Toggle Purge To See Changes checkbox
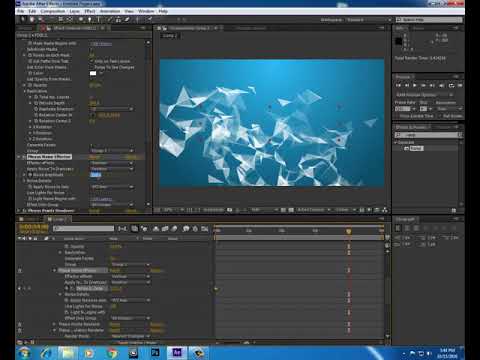480x360 pixels. click(91, 67)
